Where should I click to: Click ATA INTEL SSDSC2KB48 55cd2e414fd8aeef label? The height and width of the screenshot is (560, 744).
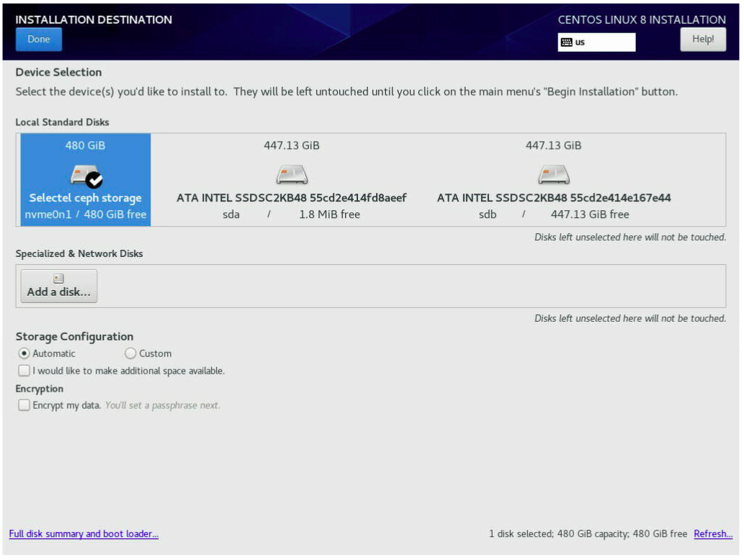(x=292, y=198)
